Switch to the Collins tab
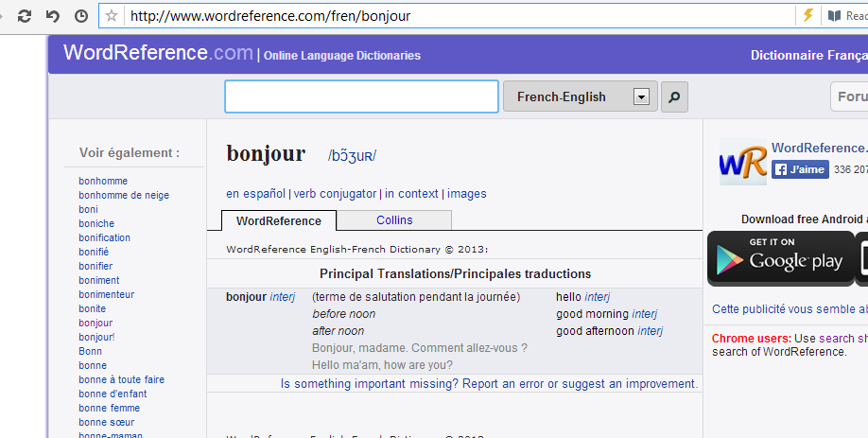The height and width of the screenshot is (438, 868). pyautogui.click(x=394, y=220)
